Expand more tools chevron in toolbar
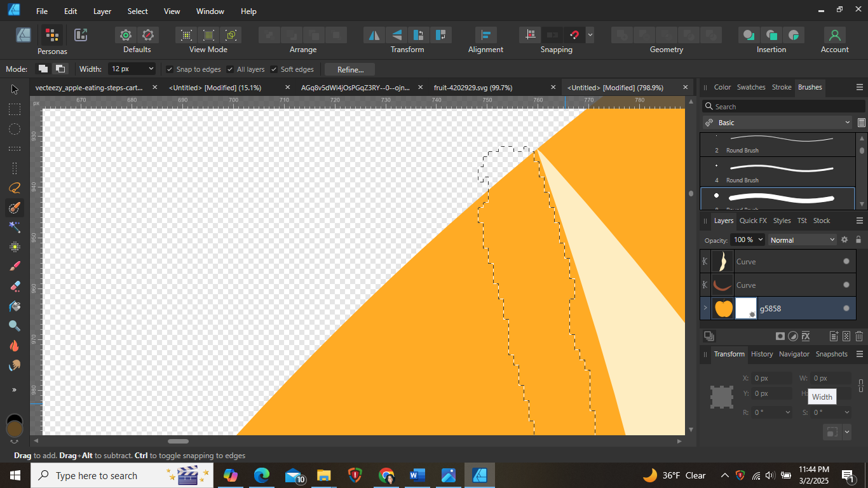 pyautogui.click(x=14, y=390)
